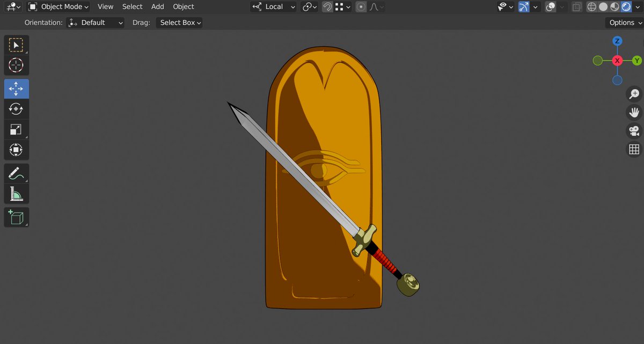Open the pivot point dropdown
Image resolution: width=644 pixels, height=344 pixels.
point(310,7)
